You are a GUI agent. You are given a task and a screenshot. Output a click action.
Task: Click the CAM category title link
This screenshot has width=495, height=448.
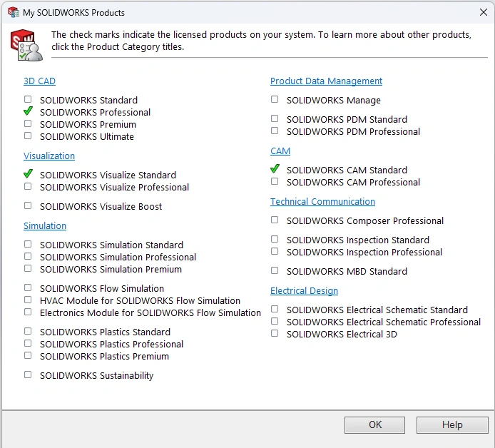(x=280, y=151)
